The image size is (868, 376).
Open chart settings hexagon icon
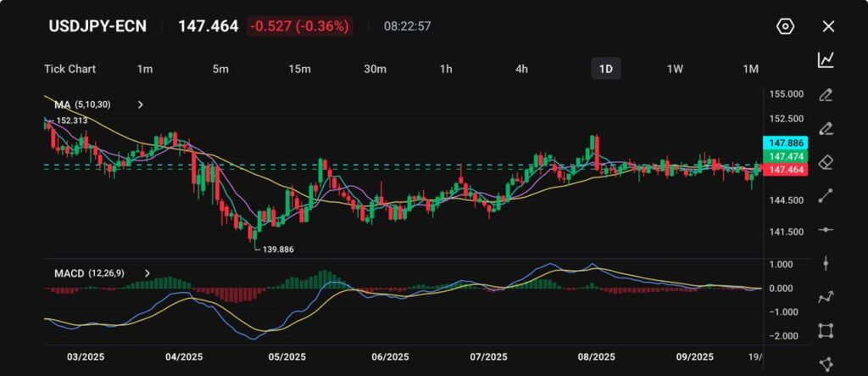tap(785, 26)
